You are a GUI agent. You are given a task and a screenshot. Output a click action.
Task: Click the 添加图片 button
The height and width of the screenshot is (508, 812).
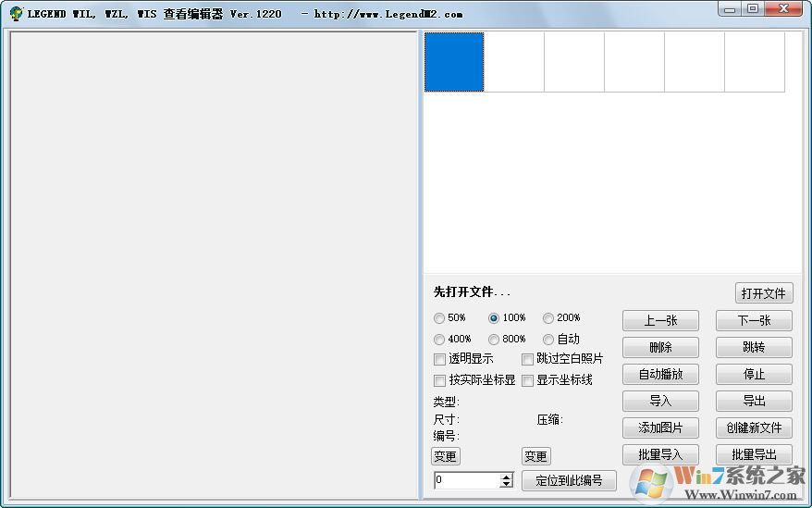660,427
